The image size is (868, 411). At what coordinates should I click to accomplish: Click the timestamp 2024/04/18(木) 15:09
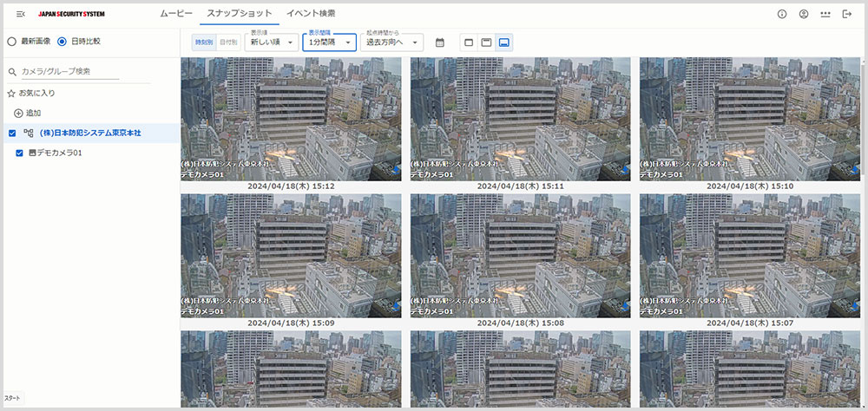[x=291, y=323]
